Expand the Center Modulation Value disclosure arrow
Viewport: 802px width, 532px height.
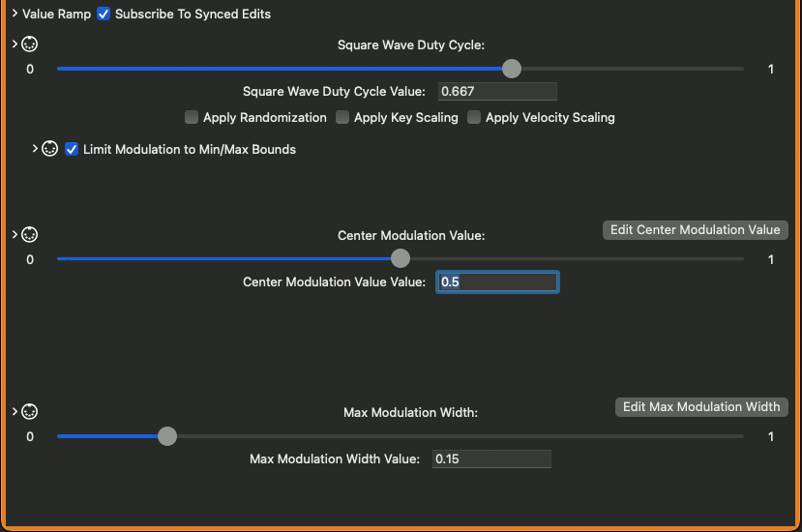[15, 235]
